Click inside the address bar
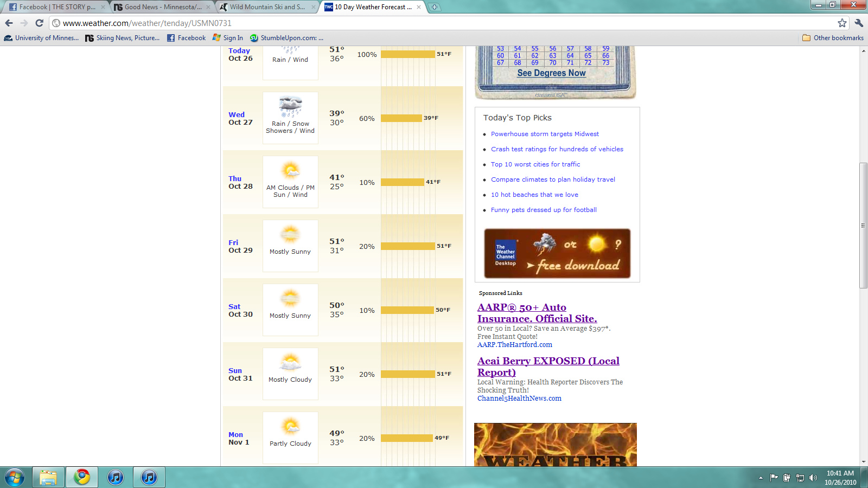Viewport: 868px width, 488px height. click(217, 23)
